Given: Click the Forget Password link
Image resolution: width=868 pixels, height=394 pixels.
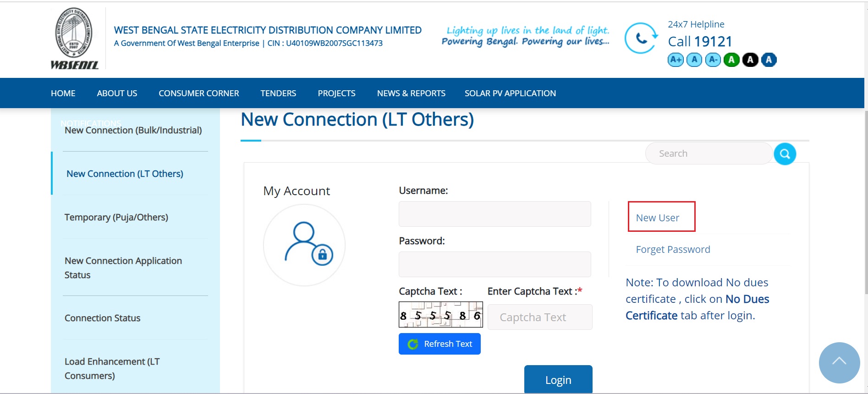Looking at the screenshot, I should (673, 249).
